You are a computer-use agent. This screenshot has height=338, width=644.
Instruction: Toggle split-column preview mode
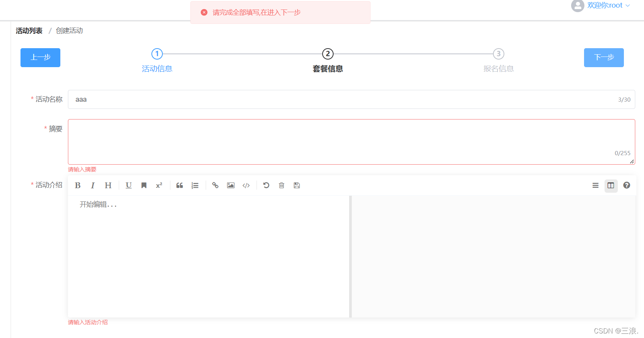(611, 186)
